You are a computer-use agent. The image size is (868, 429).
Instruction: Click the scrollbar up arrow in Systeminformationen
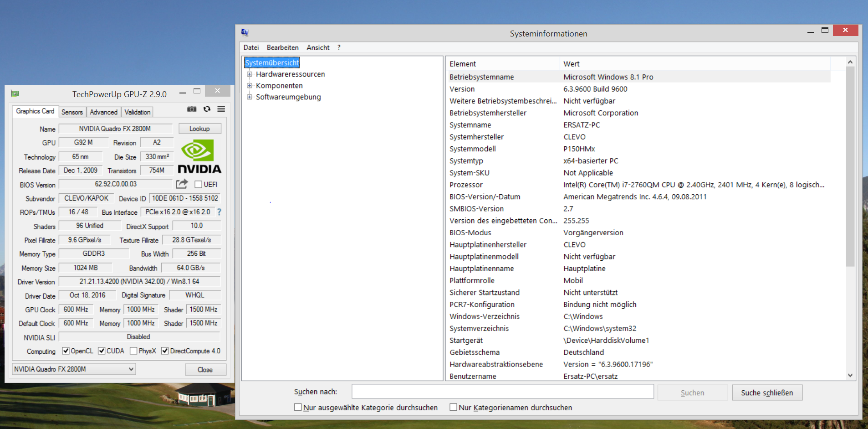(850, 62)
